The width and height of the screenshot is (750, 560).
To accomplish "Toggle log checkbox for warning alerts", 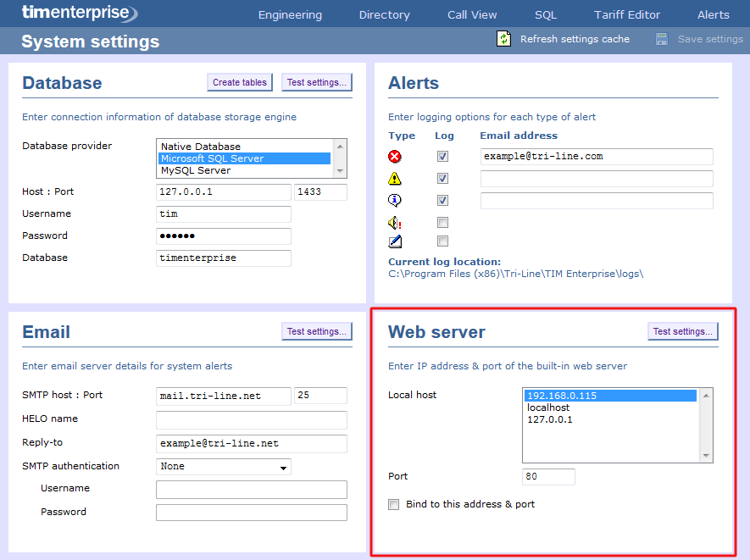I will point(443,179).
